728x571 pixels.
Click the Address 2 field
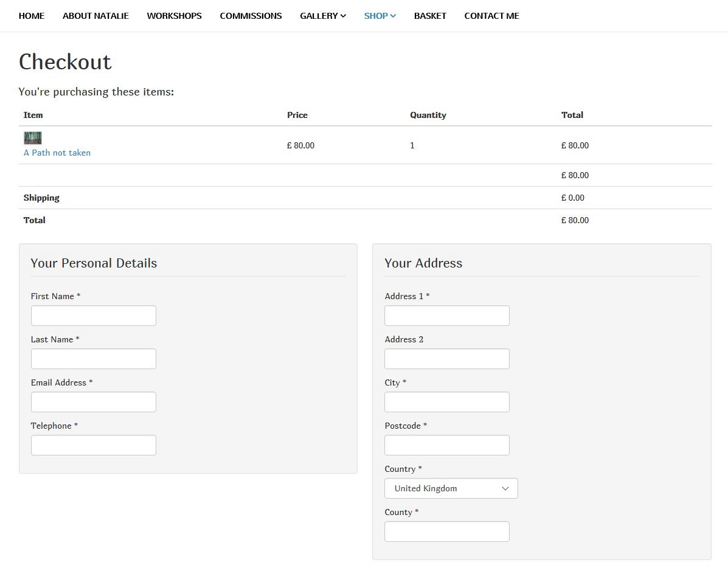pos(447,359)
